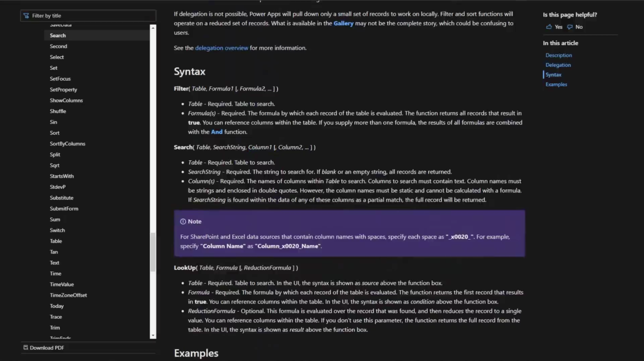Open the Gallery link
The width and height of the screenshot is (644, 361).
343,23
